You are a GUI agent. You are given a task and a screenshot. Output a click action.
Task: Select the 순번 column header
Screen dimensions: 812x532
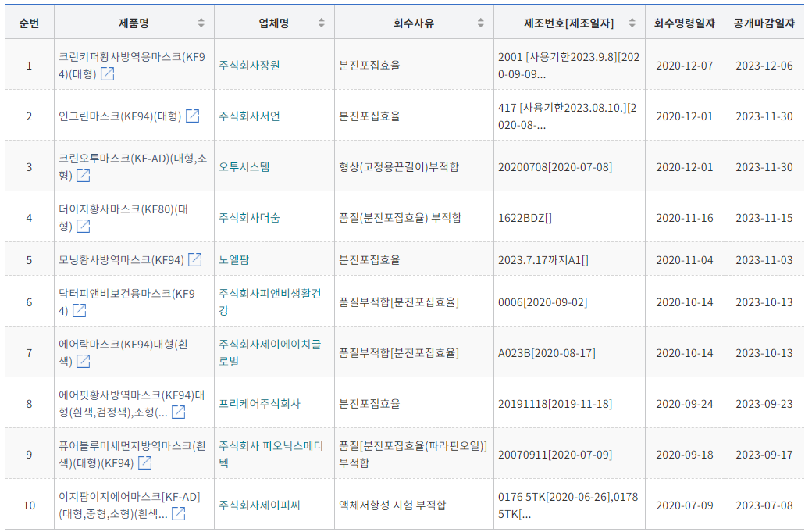click(29, 23)
